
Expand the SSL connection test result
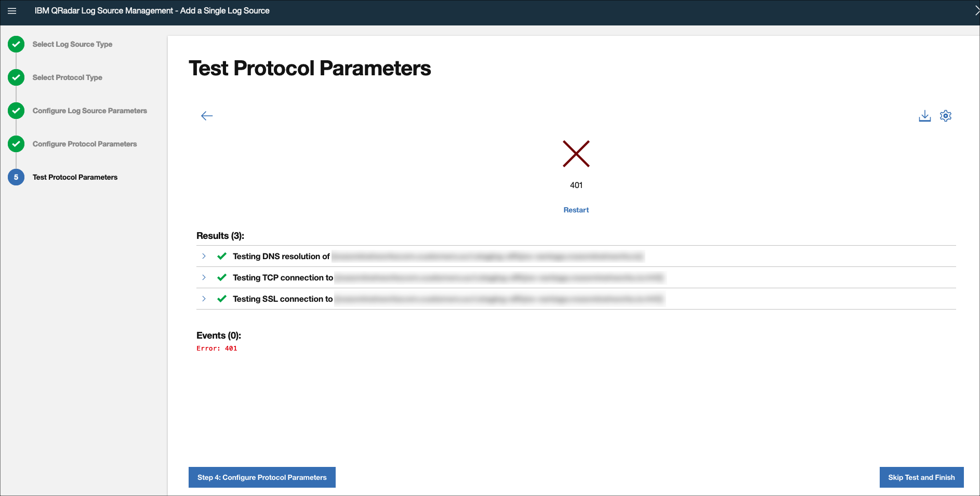(204, 299)
